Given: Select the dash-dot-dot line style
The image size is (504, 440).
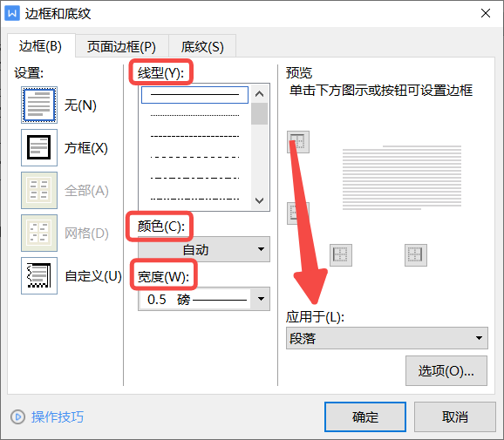Looking at the screenshot, I should [x=194, y=199].
